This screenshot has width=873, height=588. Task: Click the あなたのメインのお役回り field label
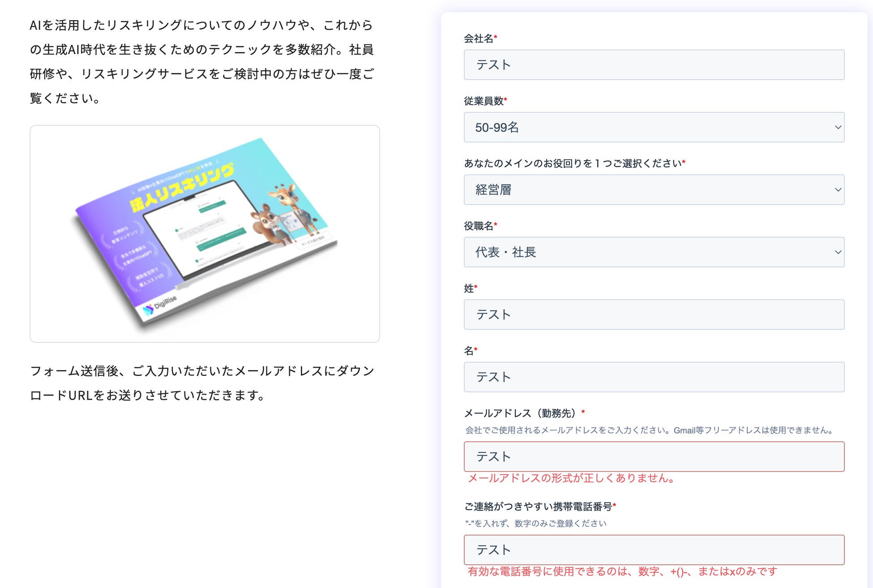[x=572, y=163]
